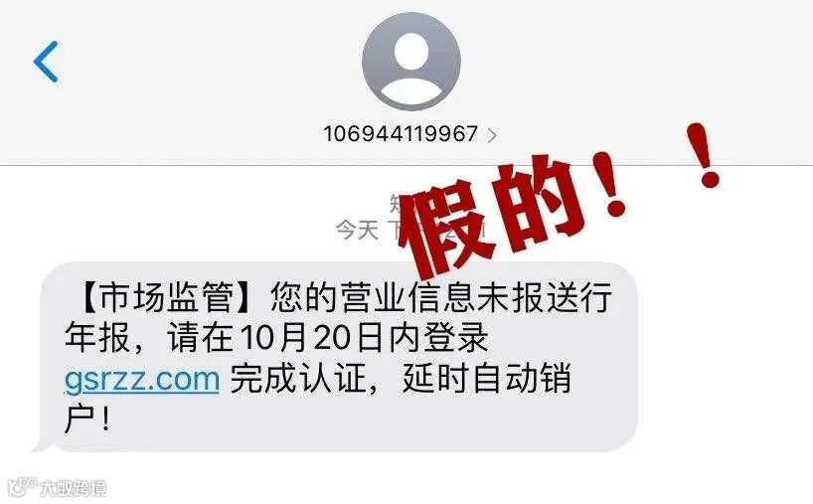Click the 10月20日 date in message
Viewport: 813px width, 504px height.
(x=311, y=338)
